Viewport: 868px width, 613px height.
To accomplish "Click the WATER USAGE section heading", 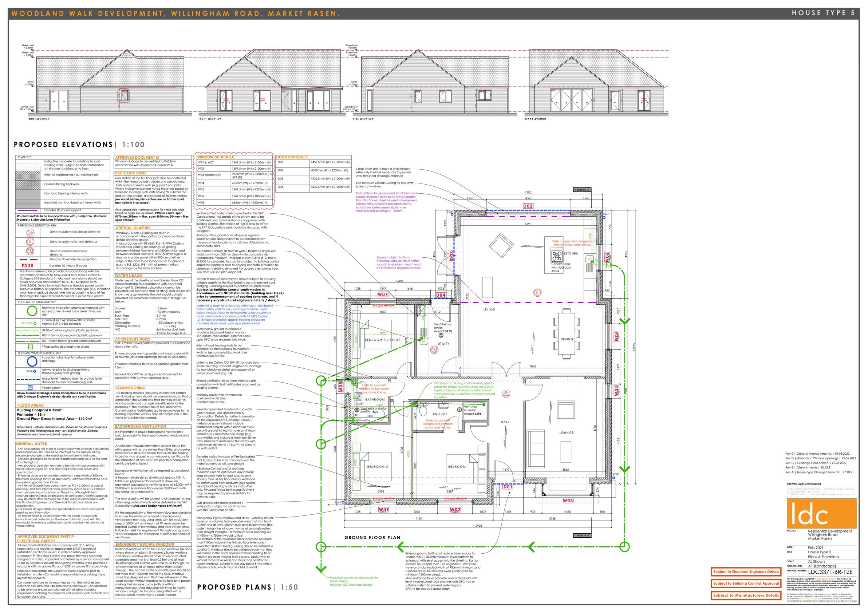I will tap(129, 276).
